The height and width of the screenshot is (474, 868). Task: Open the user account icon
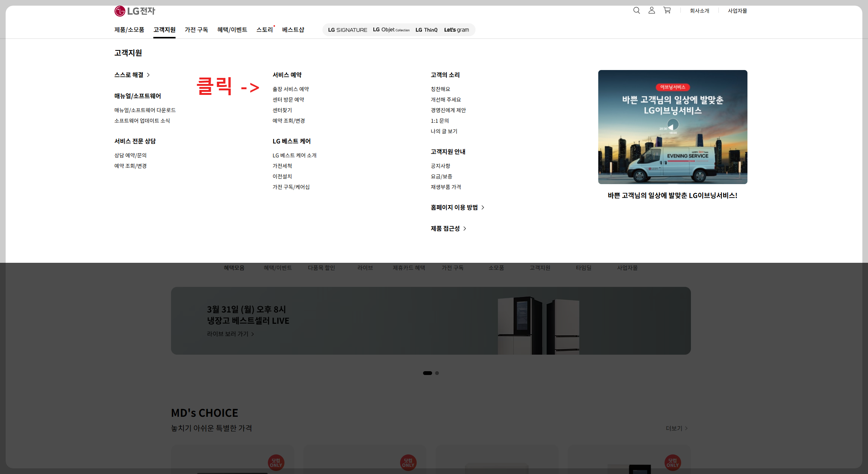pyautogui.click(x=652, y=11)
